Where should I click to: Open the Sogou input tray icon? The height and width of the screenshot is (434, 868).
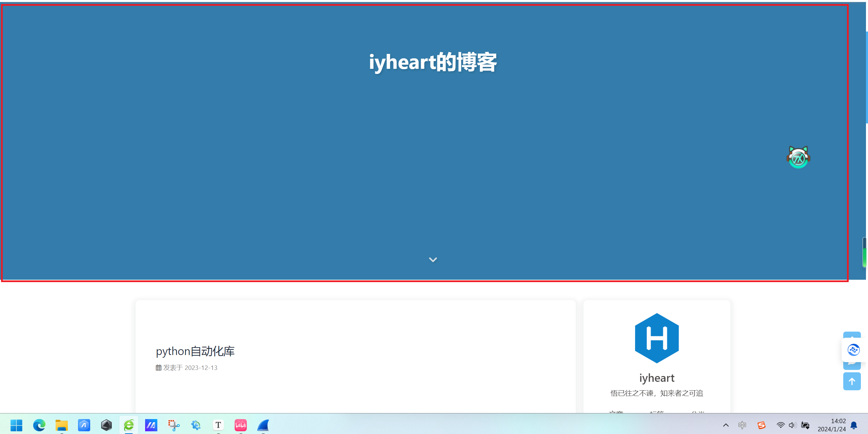(762, 425)
